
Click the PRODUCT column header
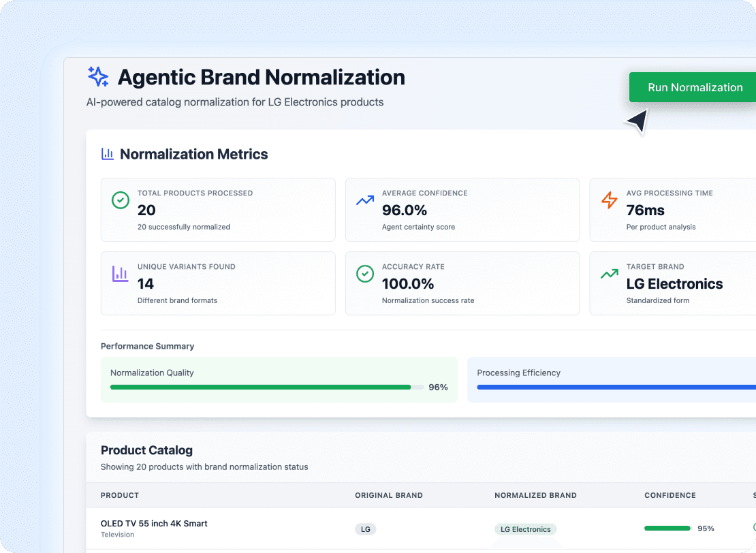(x=120, y=495)
